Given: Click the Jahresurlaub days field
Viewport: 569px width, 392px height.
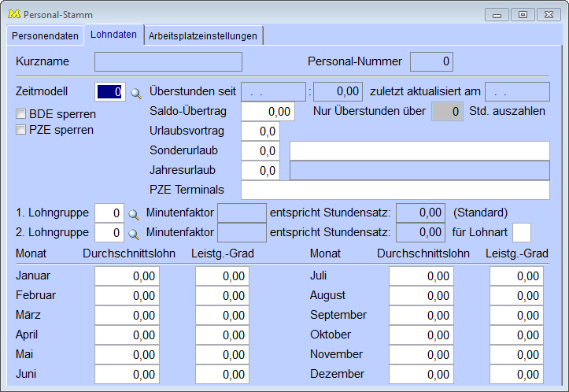Looking at the screenshot, I should (x=260, y=170).
